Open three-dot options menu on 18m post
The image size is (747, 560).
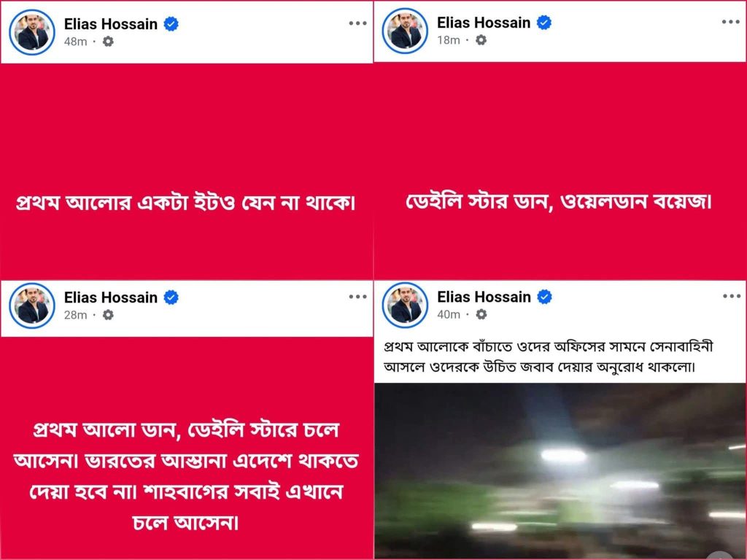coord(730,22)
